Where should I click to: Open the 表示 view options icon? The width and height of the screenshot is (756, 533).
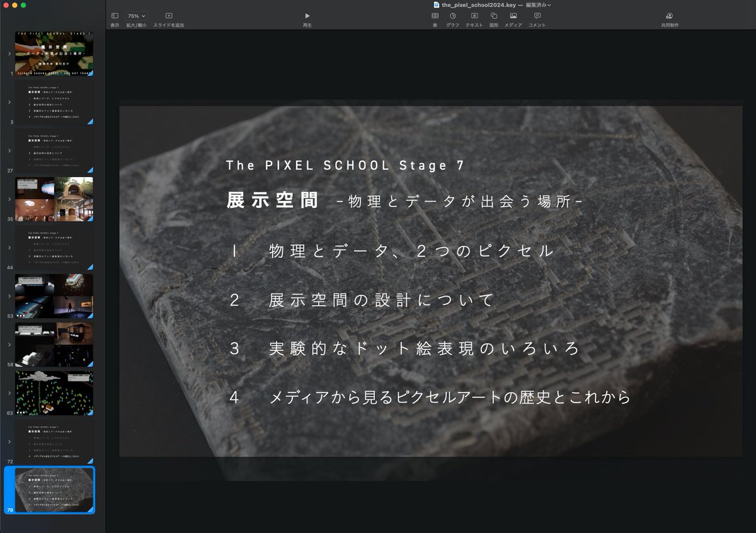coord(115,16)
